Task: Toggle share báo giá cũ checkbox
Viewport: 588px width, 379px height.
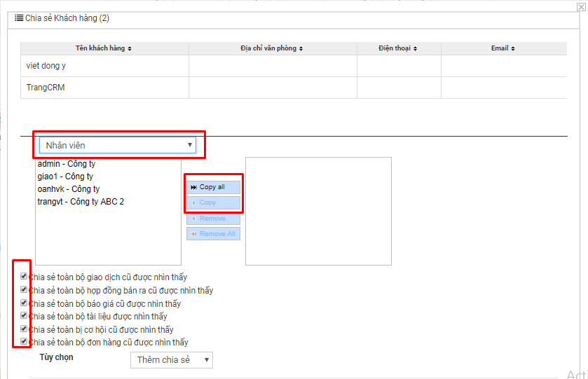Action: (x=25, y=303)
